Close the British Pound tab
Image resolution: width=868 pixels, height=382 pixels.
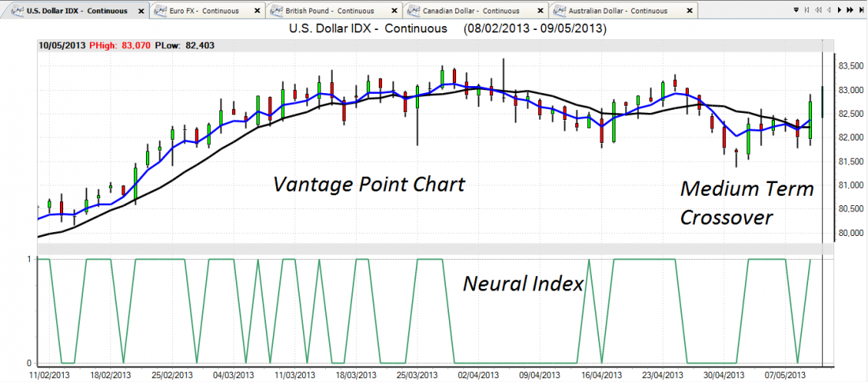(x=394, y=11)
